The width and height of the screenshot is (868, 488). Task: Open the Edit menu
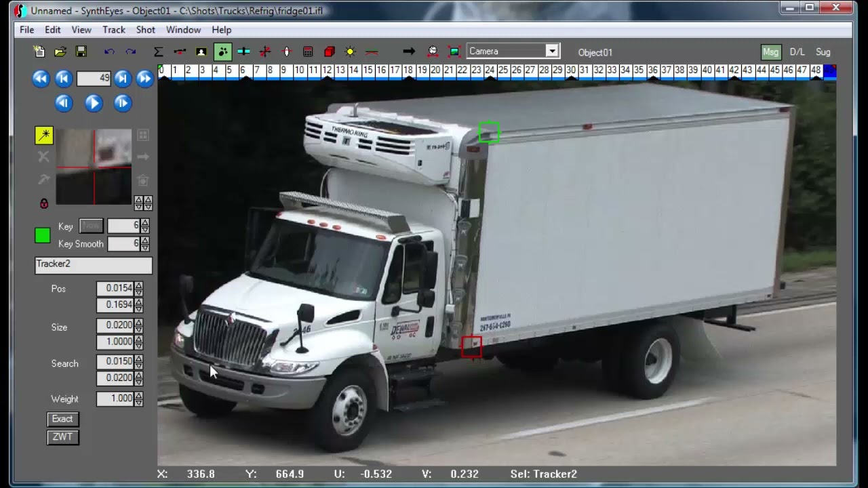[53, 30]
